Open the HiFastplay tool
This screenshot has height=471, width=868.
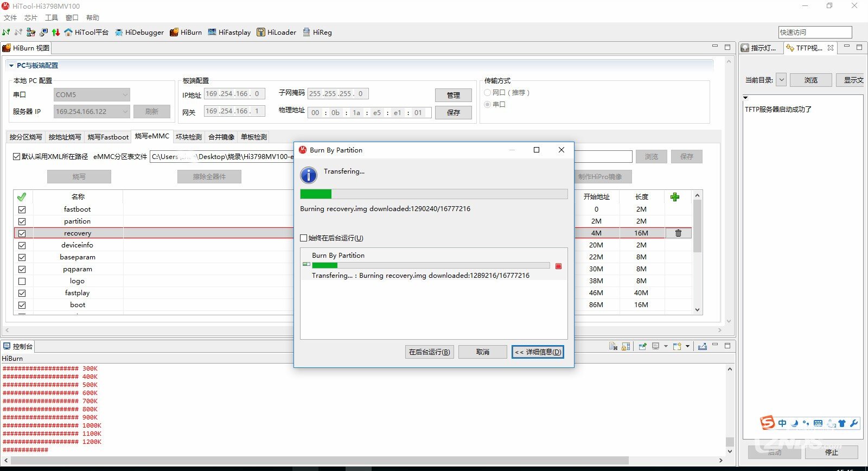(229, 32)
